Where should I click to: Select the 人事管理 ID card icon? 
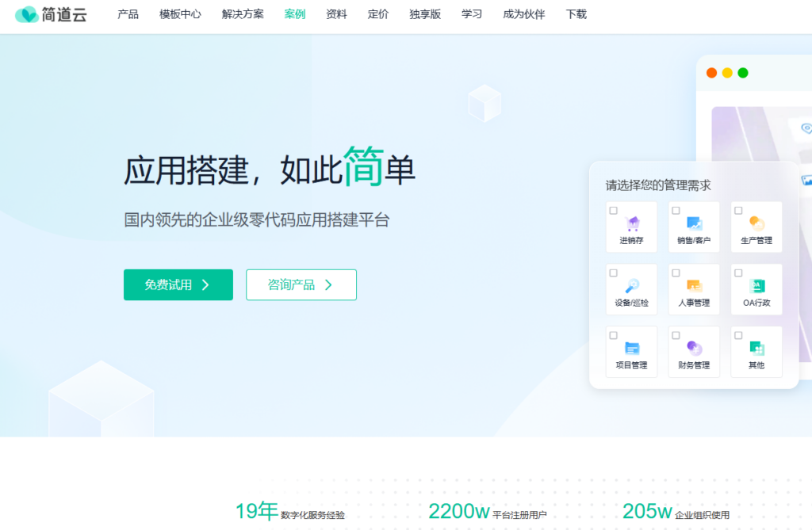tap(695, 286)
